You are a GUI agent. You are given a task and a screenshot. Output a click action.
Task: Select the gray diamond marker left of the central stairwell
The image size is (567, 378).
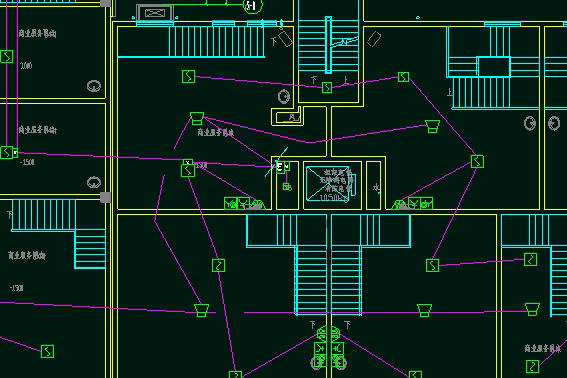pos(286,39)
